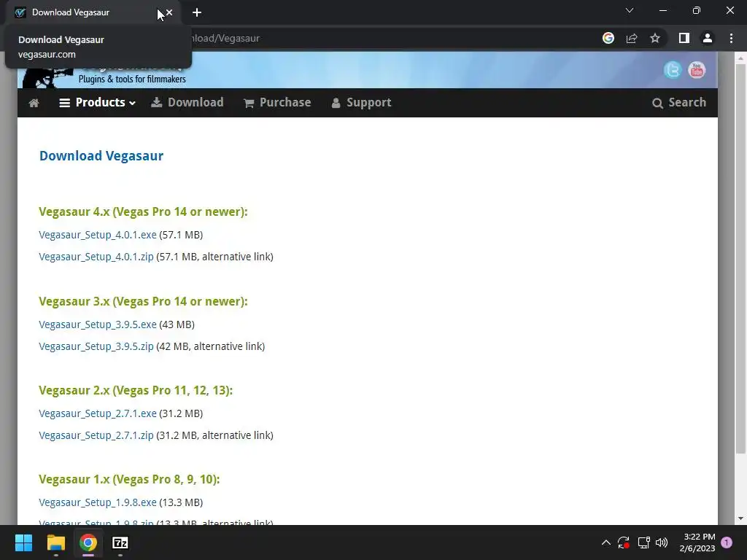Download Vegasaur_Setup_2.7.1.zip
Screen dimensions: 747x560
(96, 435)
